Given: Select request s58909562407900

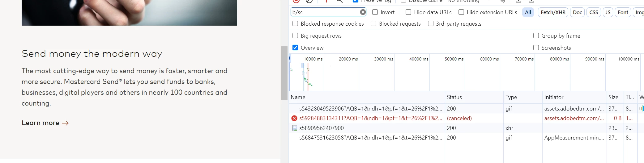Looking at the screenshot, I should click(x=322, y=128).
